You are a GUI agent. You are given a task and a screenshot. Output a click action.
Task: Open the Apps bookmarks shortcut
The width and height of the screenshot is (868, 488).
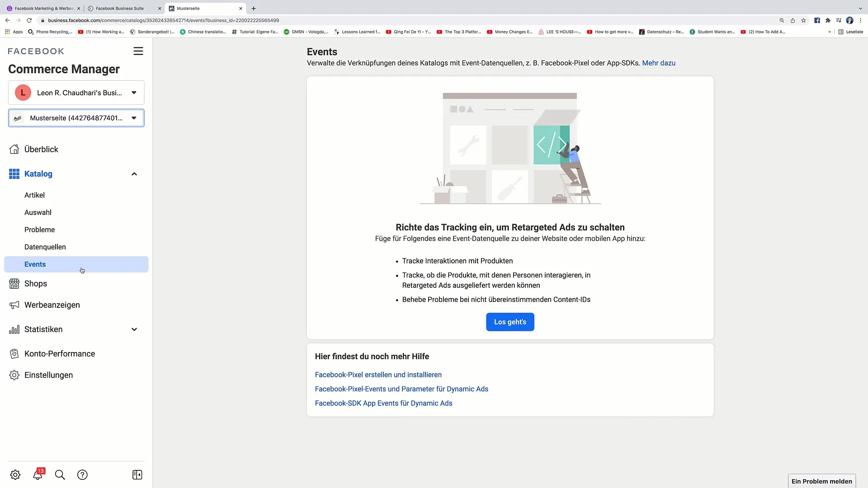point(14,32)
